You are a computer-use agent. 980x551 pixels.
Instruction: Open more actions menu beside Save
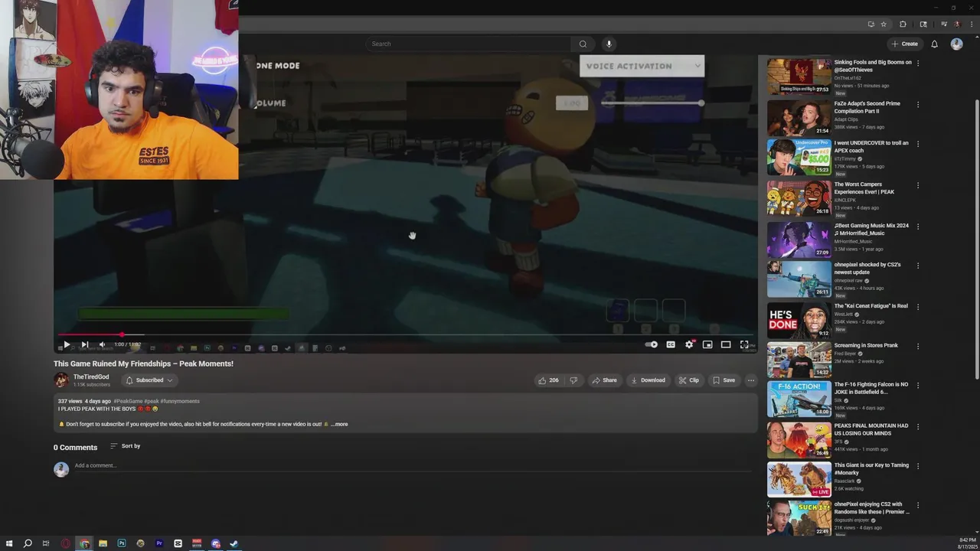click(751, 380)
